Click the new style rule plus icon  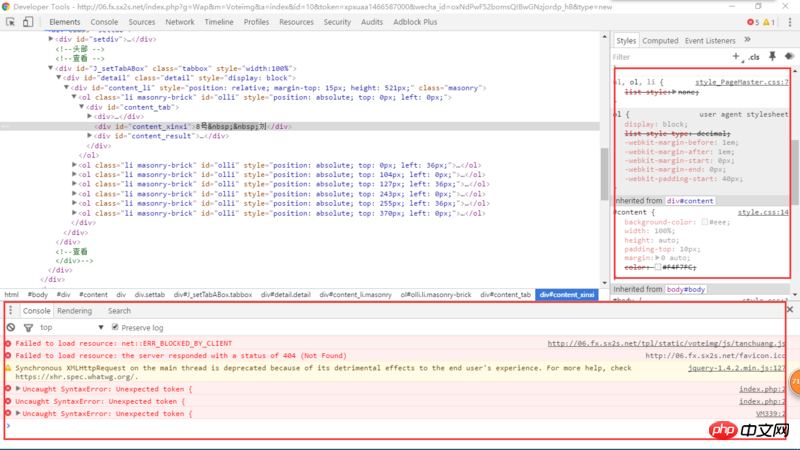point(736,57)
